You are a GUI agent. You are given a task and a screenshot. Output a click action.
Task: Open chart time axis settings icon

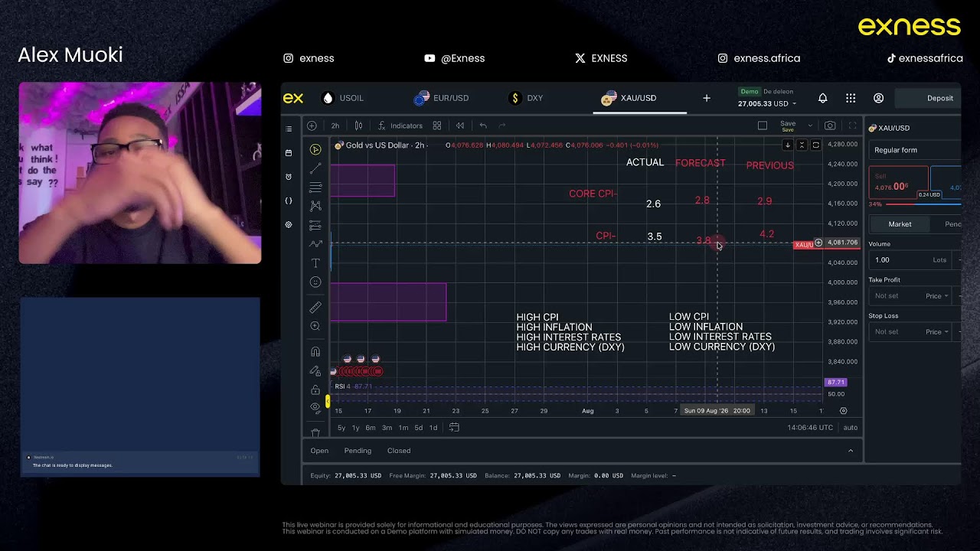843,411
